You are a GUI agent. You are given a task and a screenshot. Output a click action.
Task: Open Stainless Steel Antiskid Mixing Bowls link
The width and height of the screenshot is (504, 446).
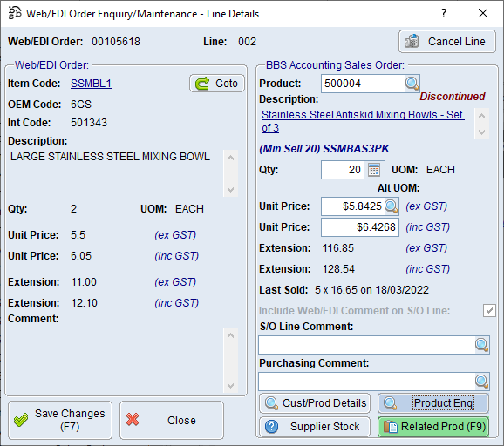363,121
